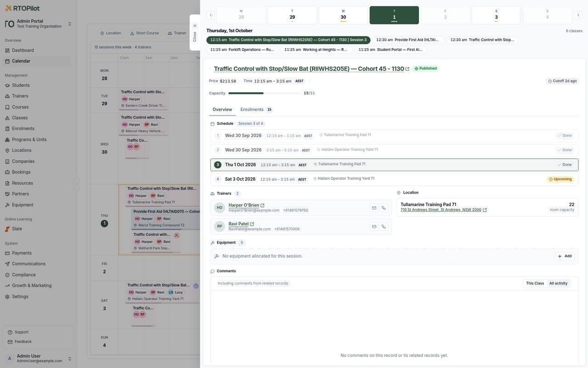Email trainer Harper O'Brien
The image size is (588, 368).
(374, 208)
